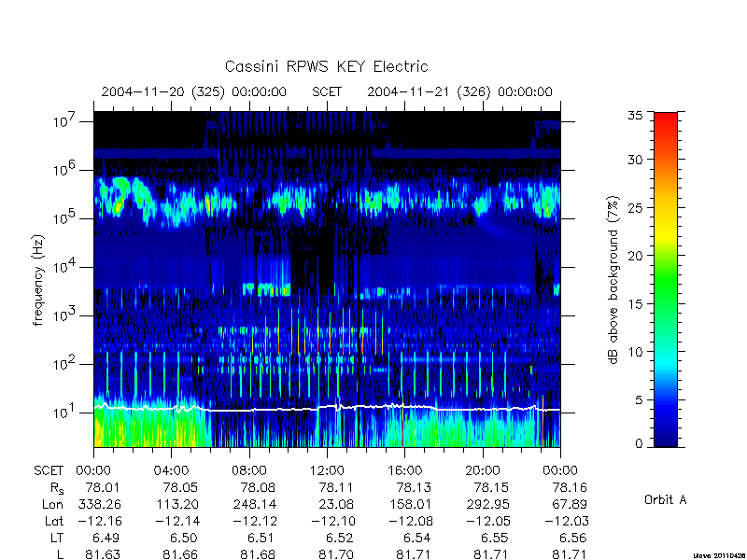Click the L value '81.68'
747x560 pixels.
(x=258, y=554)
